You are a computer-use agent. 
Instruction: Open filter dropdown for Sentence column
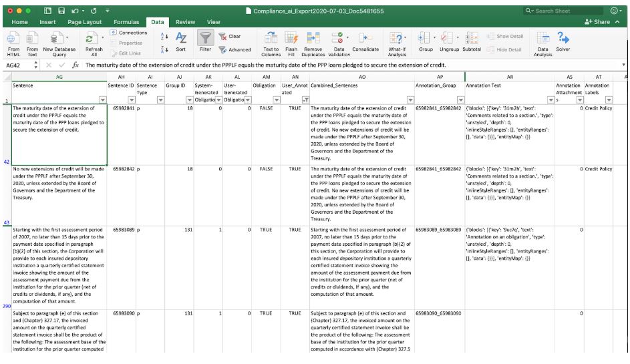click(103, 100)
